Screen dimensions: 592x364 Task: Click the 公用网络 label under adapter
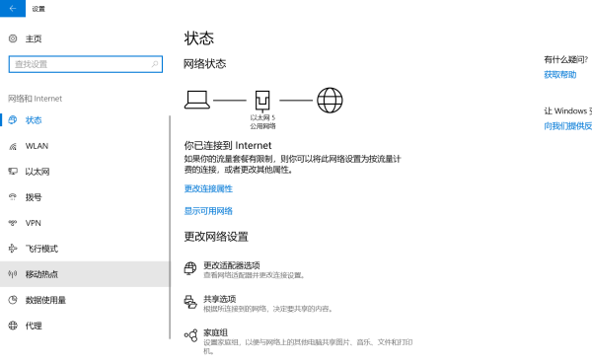[x=262, y=126]
